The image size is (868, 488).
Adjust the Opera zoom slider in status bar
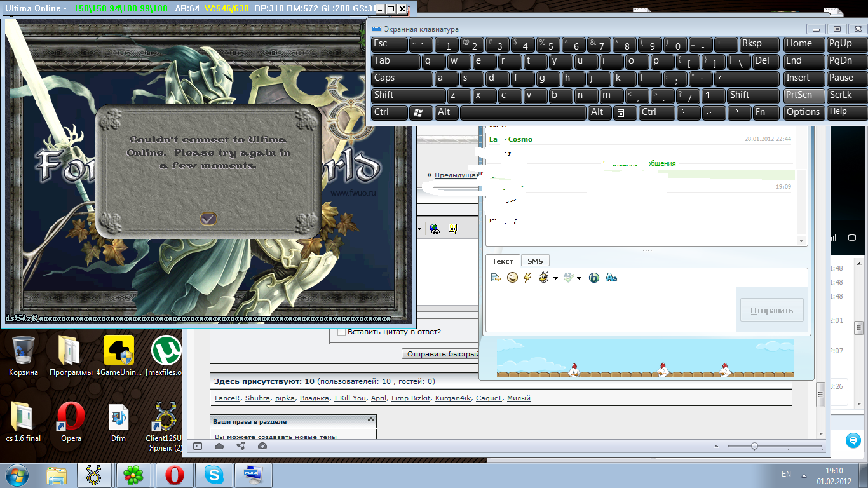754,446
